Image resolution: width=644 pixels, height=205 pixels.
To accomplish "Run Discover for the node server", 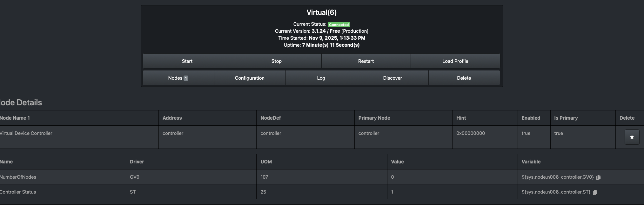I will pyautogui.click(x=392, y=78).
